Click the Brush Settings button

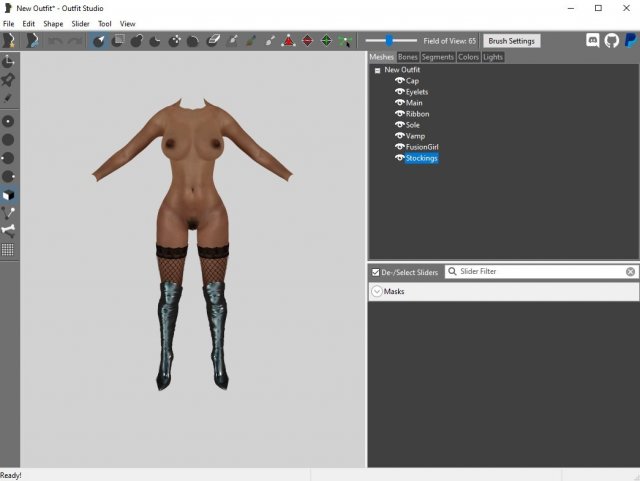[x=511, y=41]
